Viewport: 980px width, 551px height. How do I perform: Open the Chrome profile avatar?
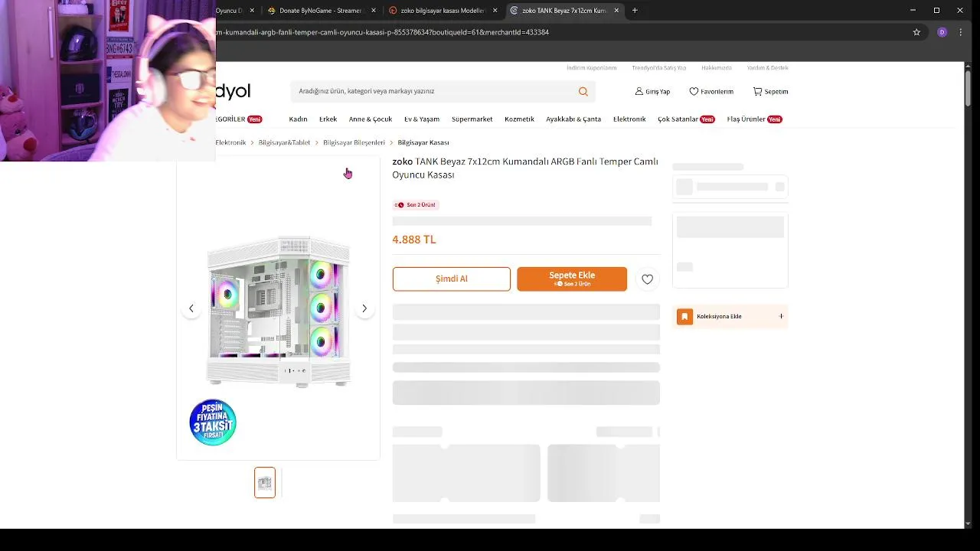click(942, 32)
